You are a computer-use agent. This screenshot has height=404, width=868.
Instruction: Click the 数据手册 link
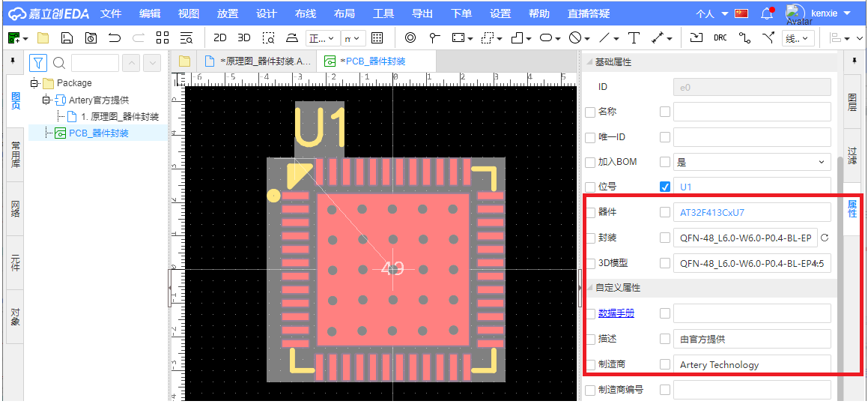tap(616, 313)
